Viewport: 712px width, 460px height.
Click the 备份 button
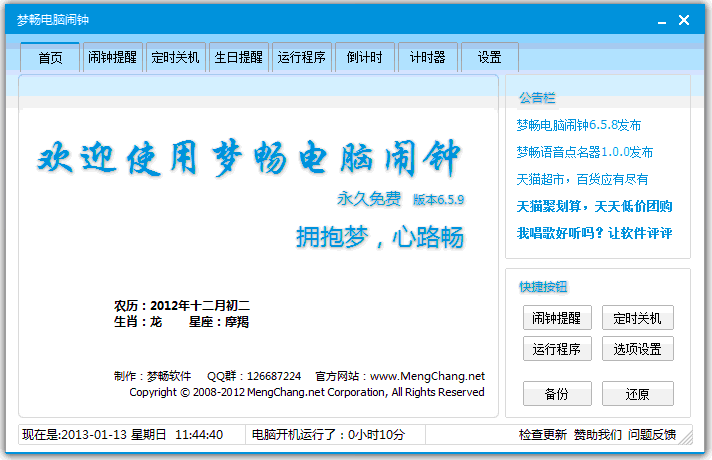click(557, 393)
